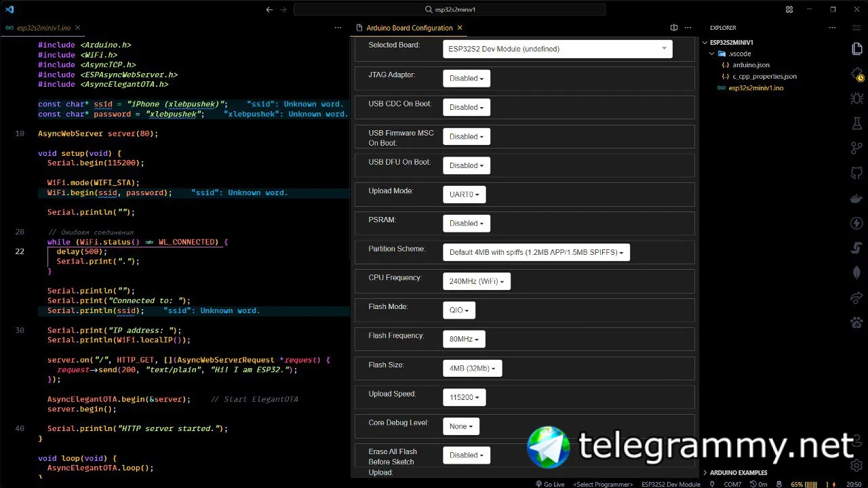Viewport: 868px width, 488px height.
Task: Click the server.begin() code line
Action: [82, 409]
